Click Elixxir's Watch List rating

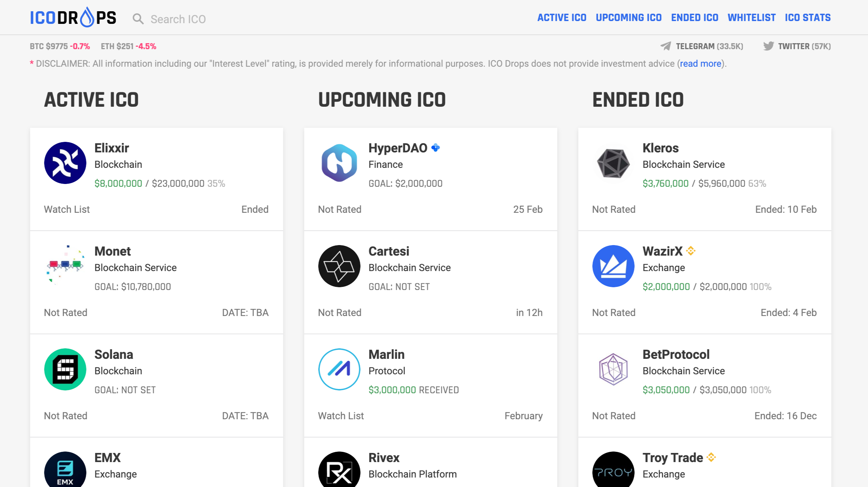(x=67, y=210)
